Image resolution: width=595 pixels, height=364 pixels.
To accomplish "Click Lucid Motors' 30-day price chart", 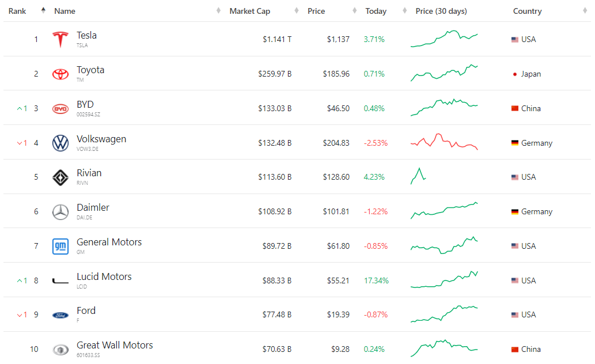I will coord(444,279).
